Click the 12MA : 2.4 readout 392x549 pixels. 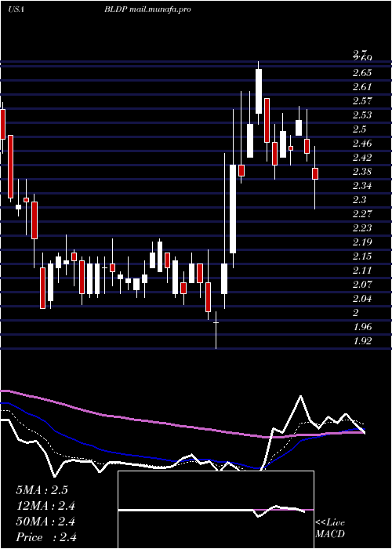tap(45, 506)
